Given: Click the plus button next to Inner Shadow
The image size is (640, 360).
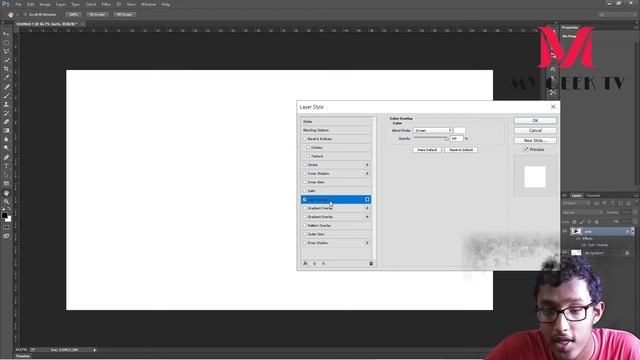Looking at the screenshot, I should coord(367,173).
